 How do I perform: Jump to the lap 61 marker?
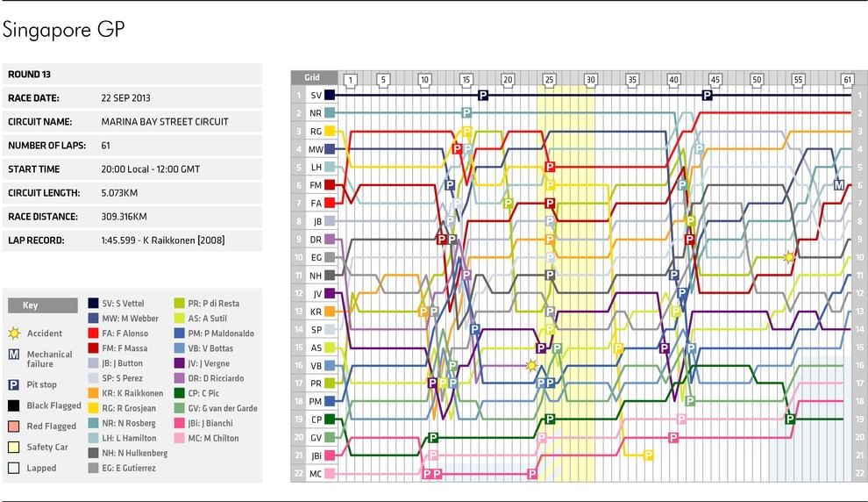[847, 80]
